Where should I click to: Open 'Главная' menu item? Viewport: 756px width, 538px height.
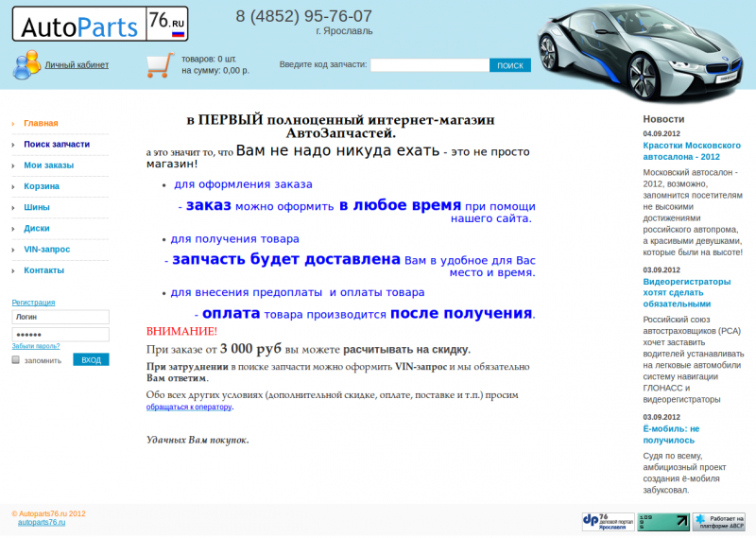(41, 123)
